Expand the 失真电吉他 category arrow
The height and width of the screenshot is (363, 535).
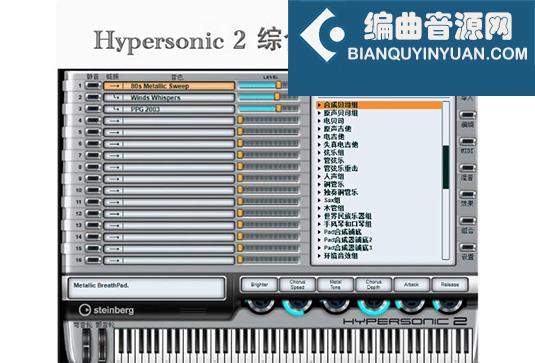320,145
